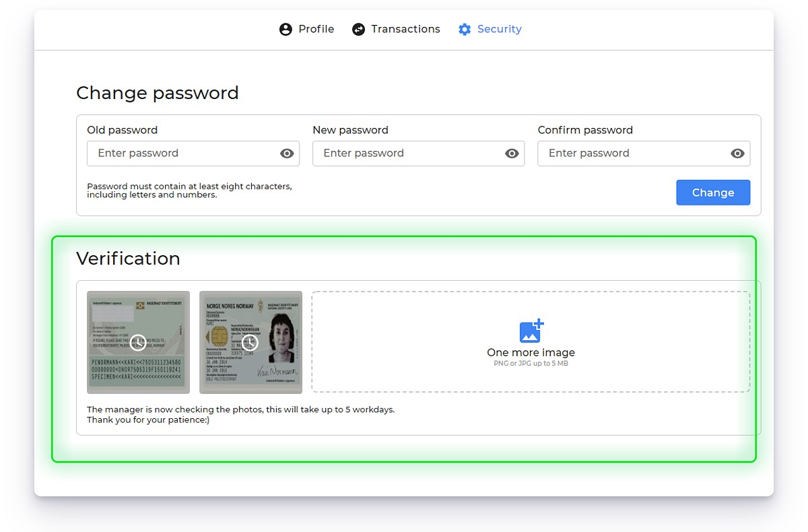Open the ID card back-side thumbnail
Image resolution: width=808 pixels, height=532 pixels.
tap(138, 342)
